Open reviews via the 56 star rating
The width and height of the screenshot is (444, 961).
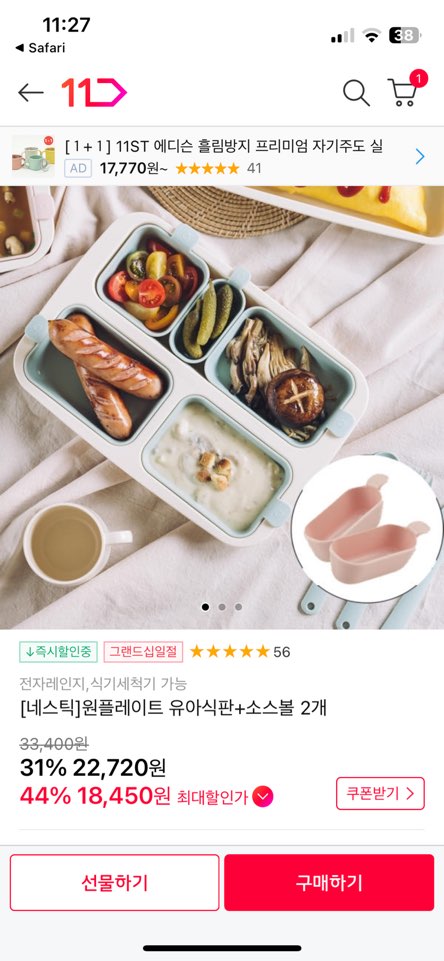pos(240,651)
